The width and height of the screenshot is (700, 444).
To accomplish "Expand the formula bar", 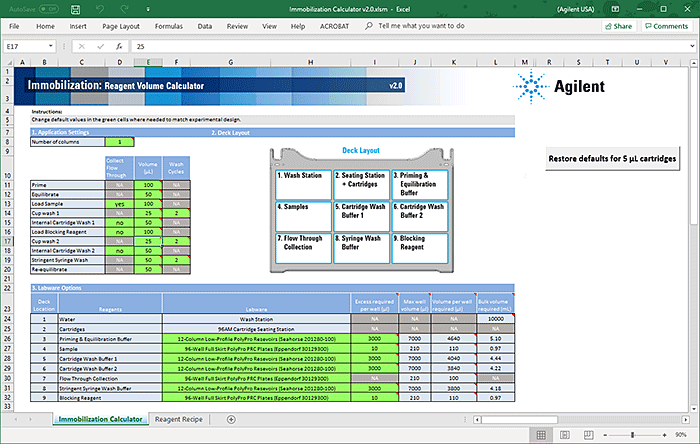I will pos(690,46).
